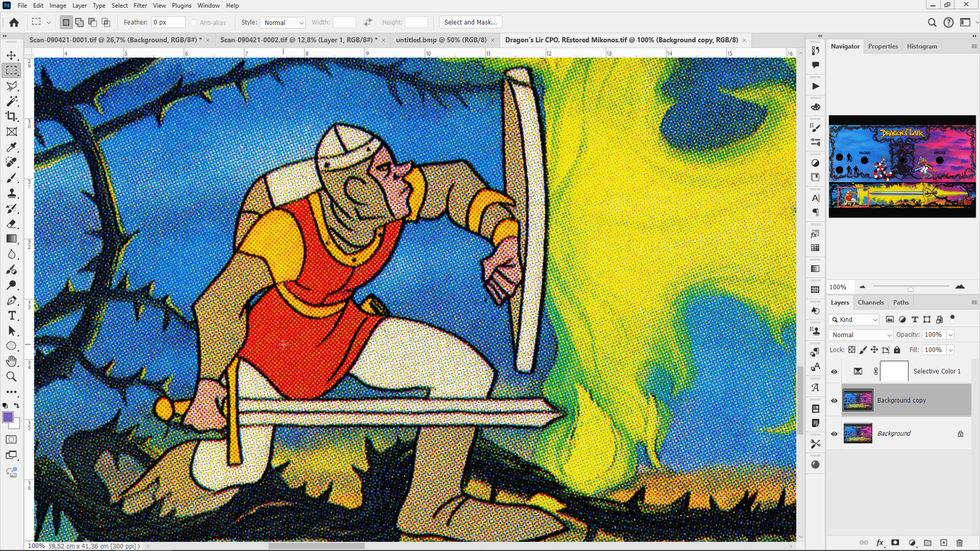Select the Horizontal Type tool
Image resolution: width=980 pixels, height=551 pixels.
click(12, 315)
